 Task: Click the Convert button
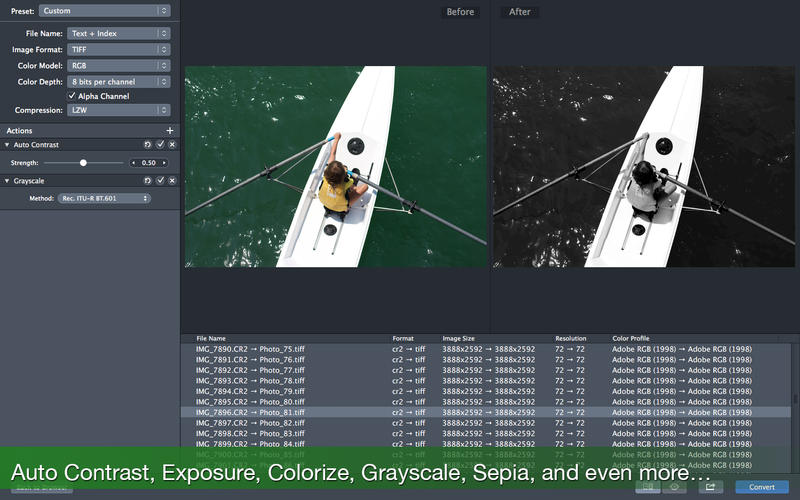click(x=761, y=487)
